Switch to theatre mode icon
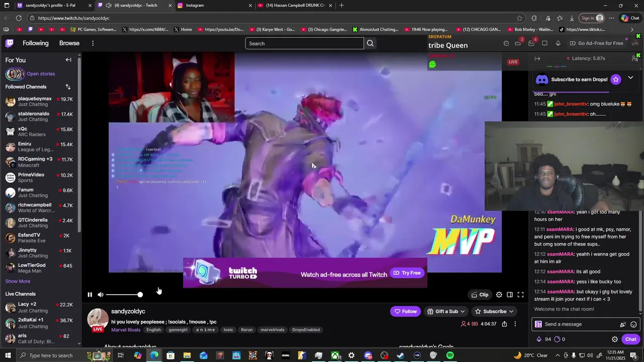The image size is (644, 362). [x=510, y=295]
